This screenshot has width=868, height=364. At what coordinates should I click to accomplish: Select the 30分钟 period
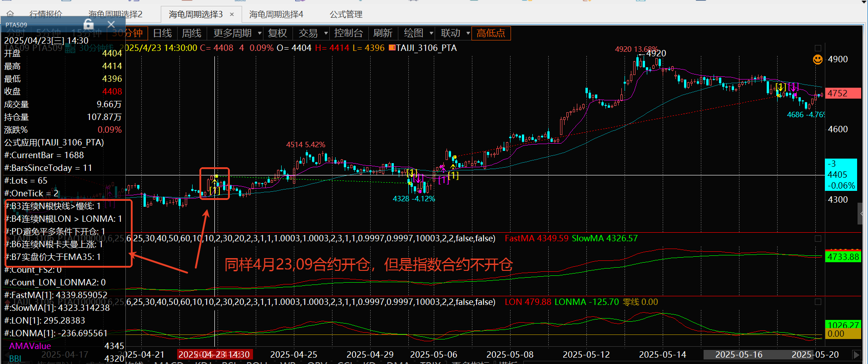[x=128, y=33]
